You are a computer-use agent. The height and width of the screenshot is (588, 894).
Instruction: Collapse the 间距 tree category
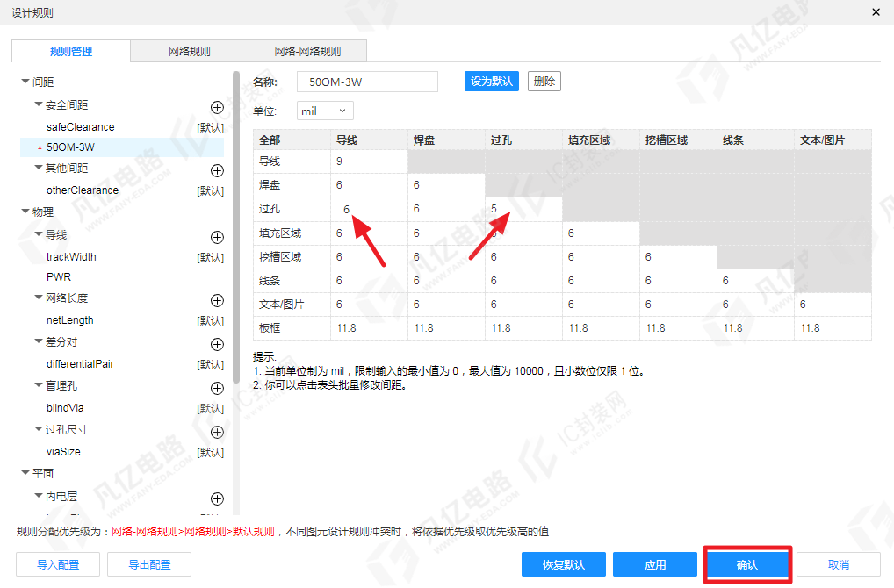[25, 82]
